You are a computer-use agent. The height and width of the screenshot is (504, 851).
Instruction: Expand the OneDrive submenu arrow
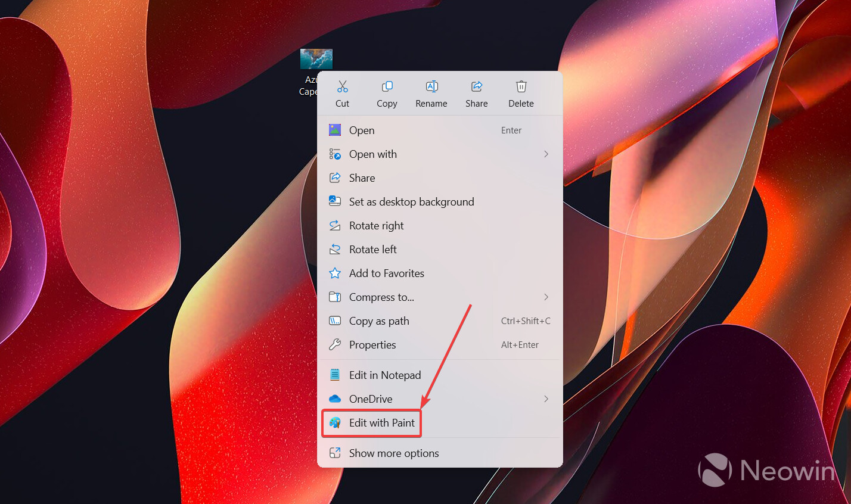[546, 399]
